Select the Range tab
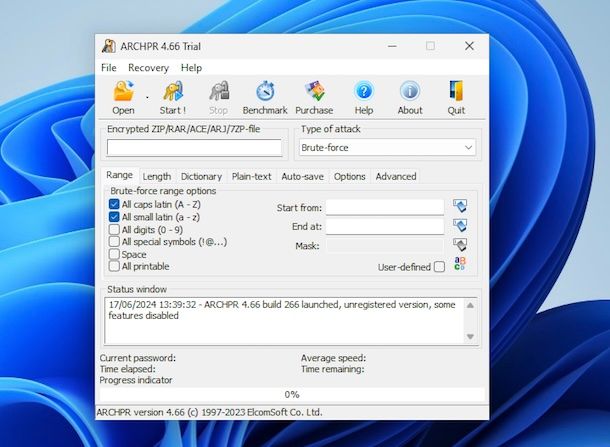This screenshot has height=447, width=610. (119, 175)
